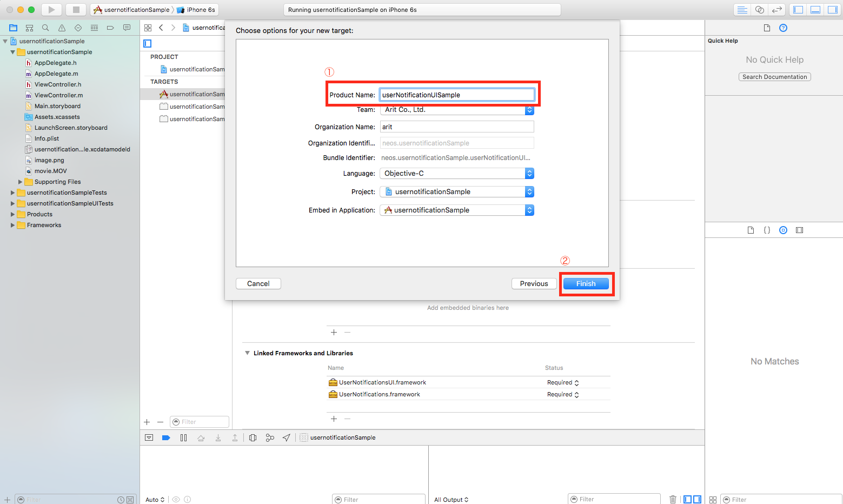This screenshot has height=504, width=843.
Task: Open the Symbol navigator icon
Action: [x=30, y=28]
